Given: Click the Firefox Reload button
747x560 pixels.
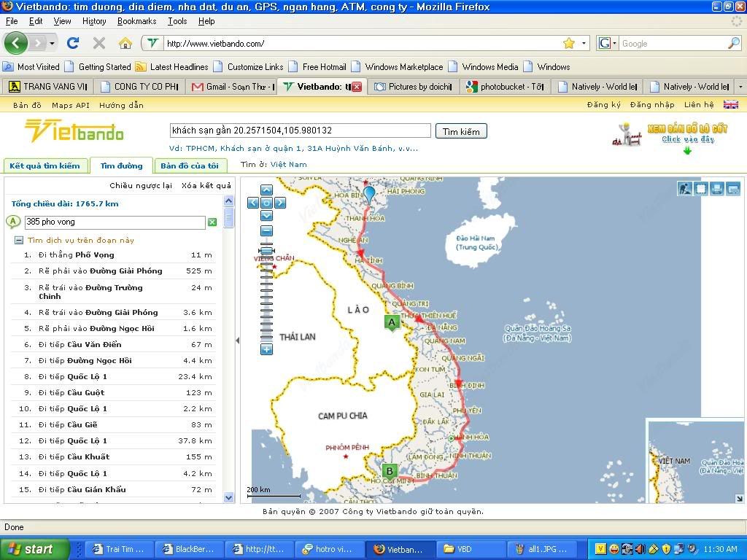Looking at the screenshot, I should [73, 43].
